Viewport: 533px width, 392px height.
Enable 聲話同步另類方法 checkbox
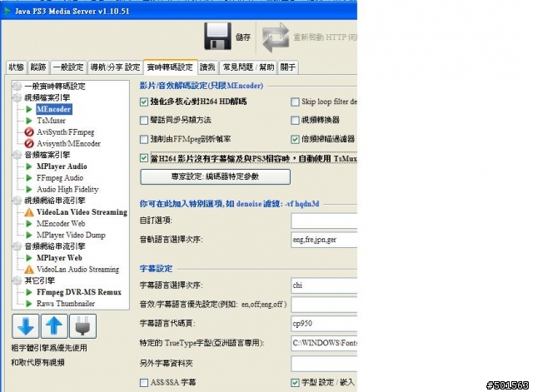click(144, 120)
